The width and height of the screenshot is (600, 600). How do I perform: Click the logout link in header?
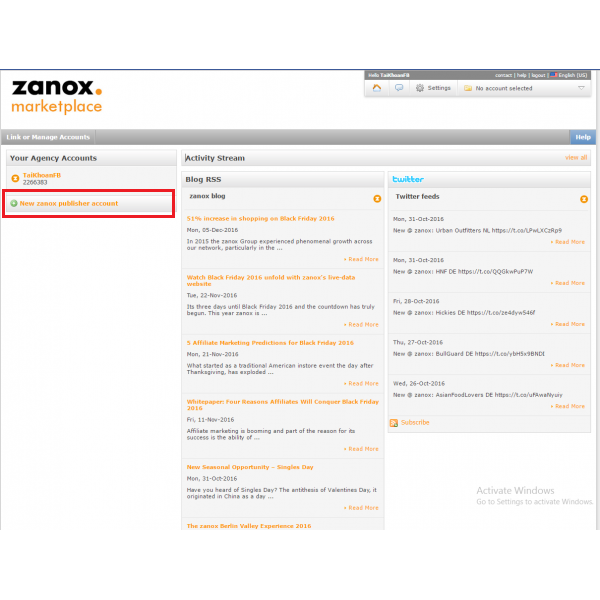tap(538, 75)
